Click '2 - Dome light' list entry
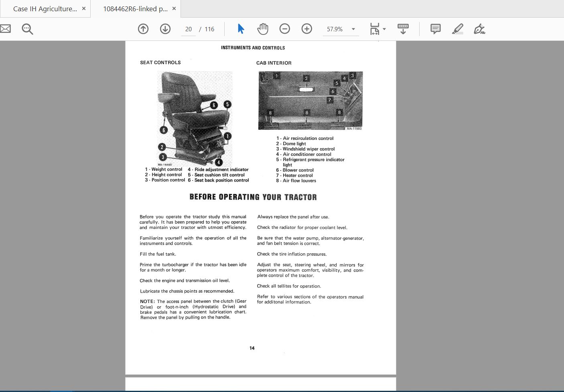564x392 pixels. (291, 143)
